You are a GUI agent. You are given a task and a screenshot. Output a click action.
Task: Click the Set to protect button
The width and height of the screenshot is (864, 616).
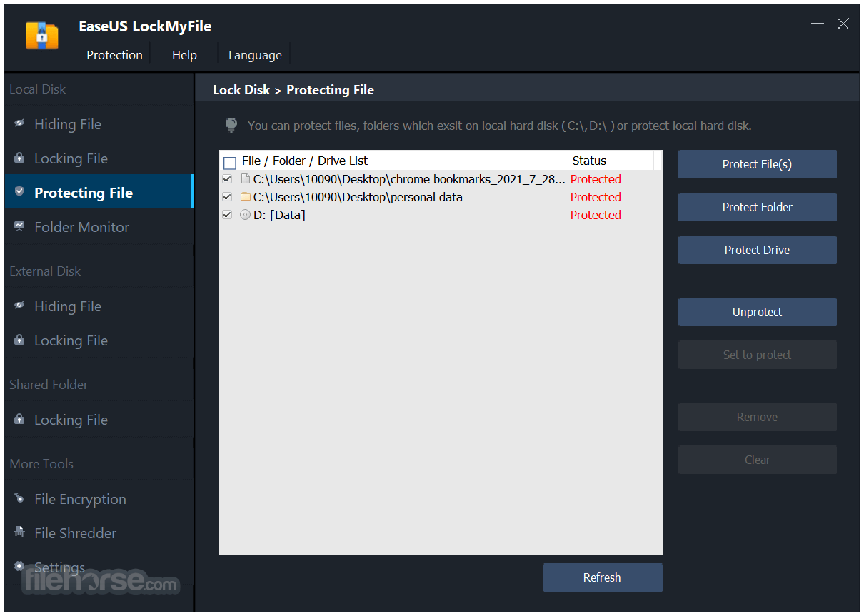[x=757, y=355]
